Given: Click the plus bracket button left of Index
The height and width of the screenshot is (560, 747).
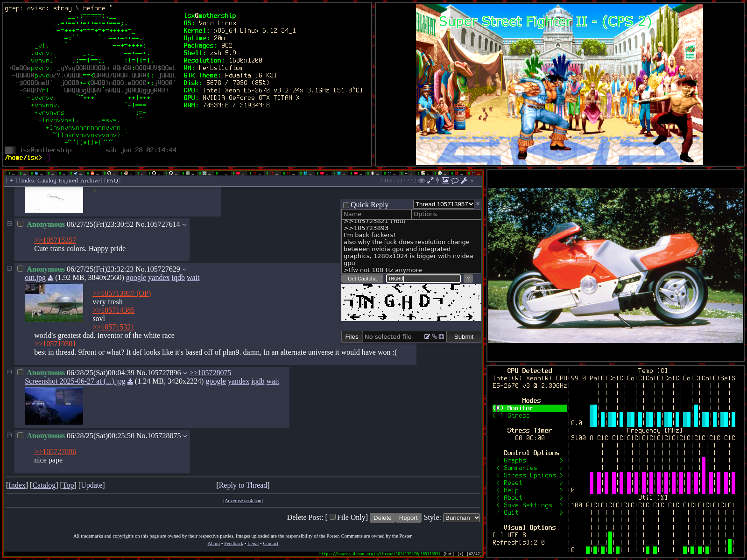Looking at the screenshot, I should click(11, 181).
